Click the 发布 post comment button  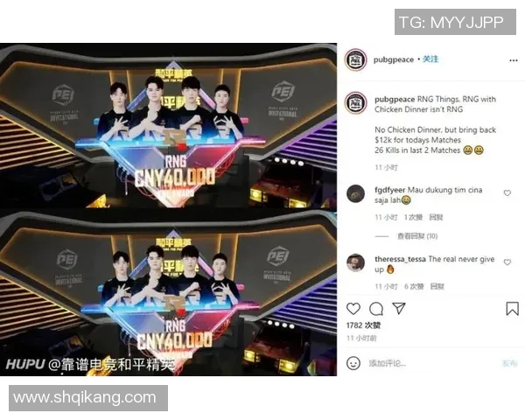(509, 363)
